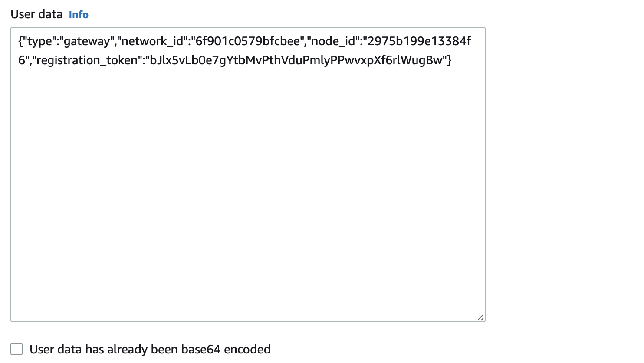Open the User data Info link
The height and width of the screenshot is (363, 644).
coord(78,14)
